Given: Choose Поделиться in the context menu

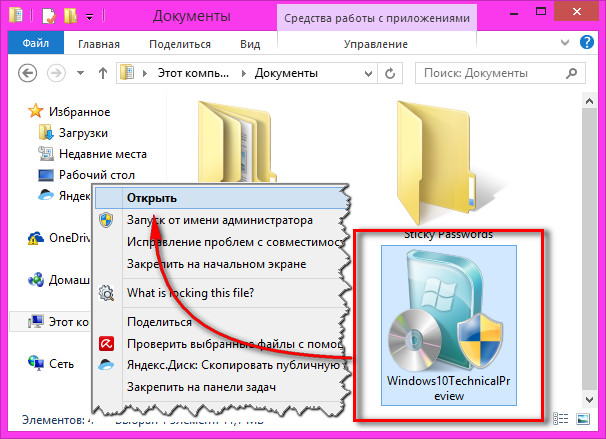Looking at the screenshot, I should [222, 322].
